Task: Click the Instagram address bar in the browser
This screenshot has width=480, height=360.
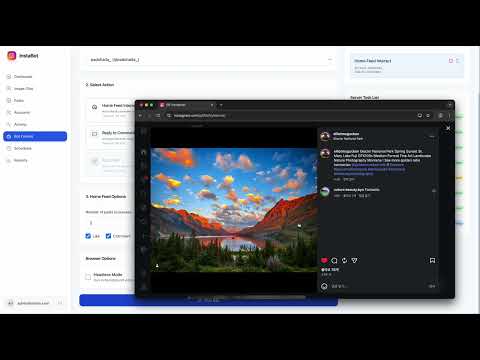Action: (x=290, y=116)
